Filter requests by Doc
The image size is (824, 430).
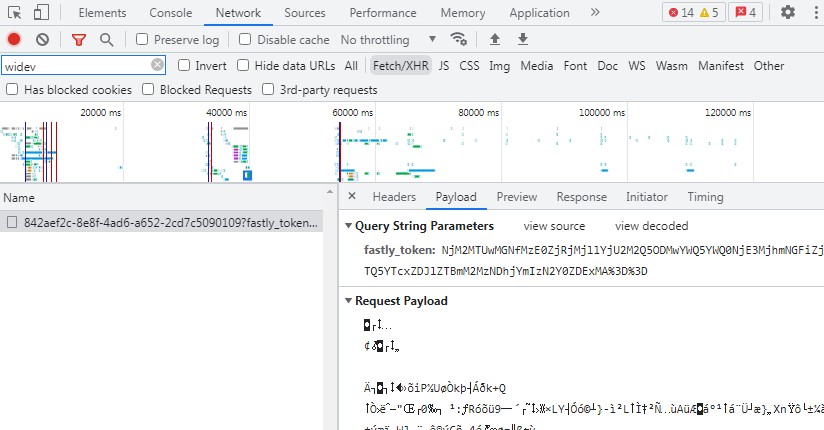[607, 66]
